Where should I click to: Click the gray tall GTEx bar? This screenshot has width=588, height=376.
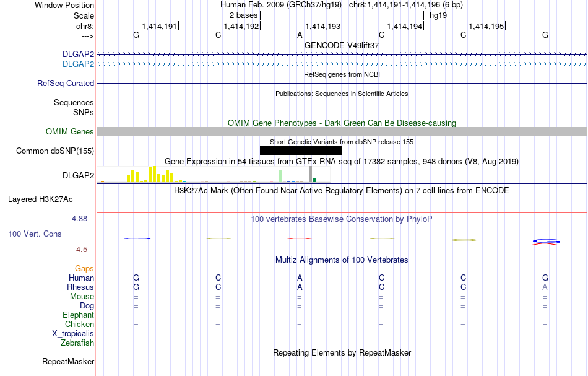point(310,175)
